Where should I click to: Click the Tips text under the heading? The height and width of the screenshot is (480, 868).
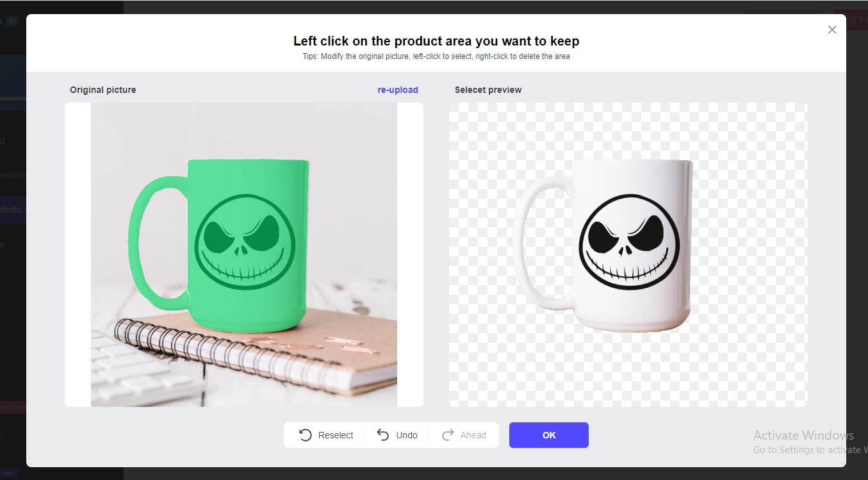(x=436, y=56)
